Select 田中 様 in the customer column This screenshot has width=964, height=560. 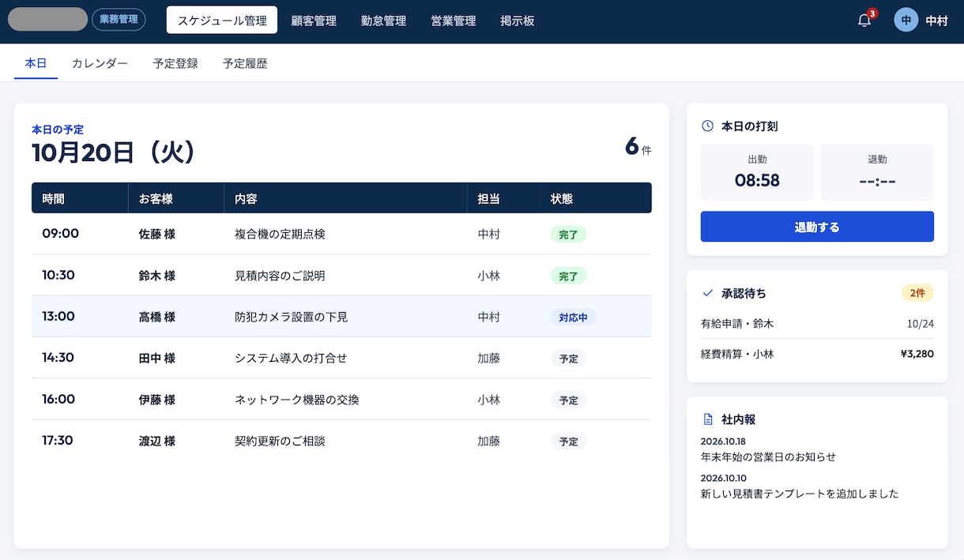click(157, 358)
